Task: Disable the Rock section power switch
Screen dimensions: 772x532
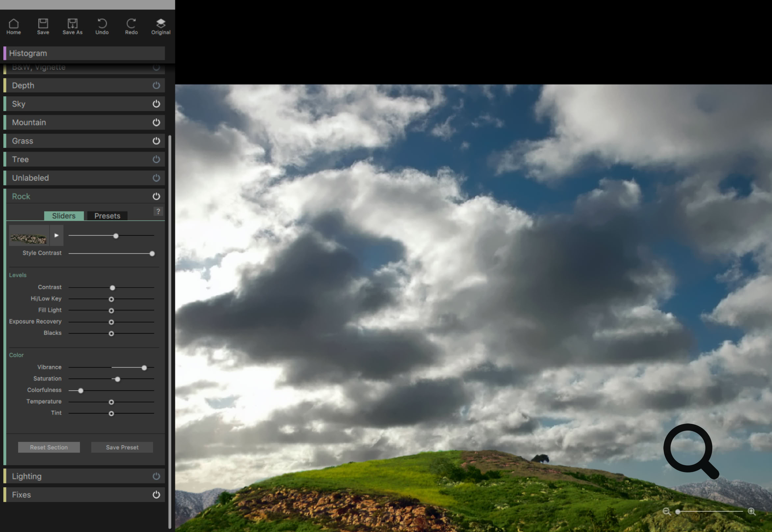Action: pyautogui.click(x=156, y=196)
